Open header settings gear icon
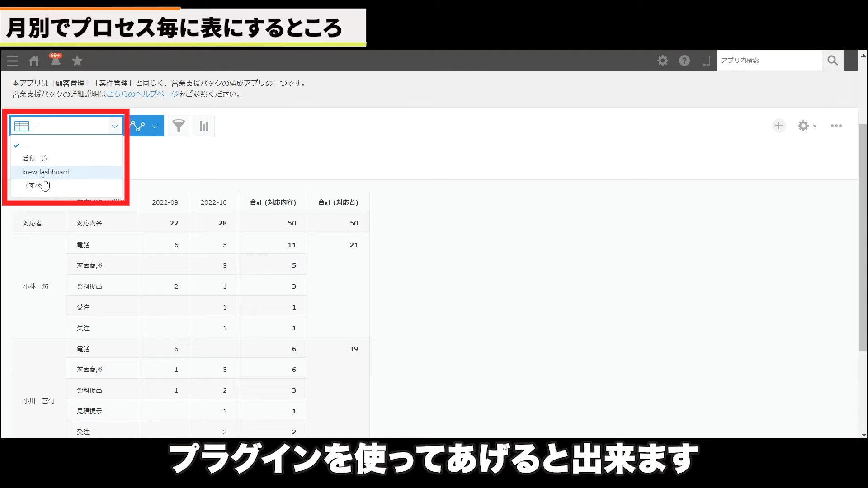Image resolution: width=868 pixels, height=488 pixels. [662, 61]
